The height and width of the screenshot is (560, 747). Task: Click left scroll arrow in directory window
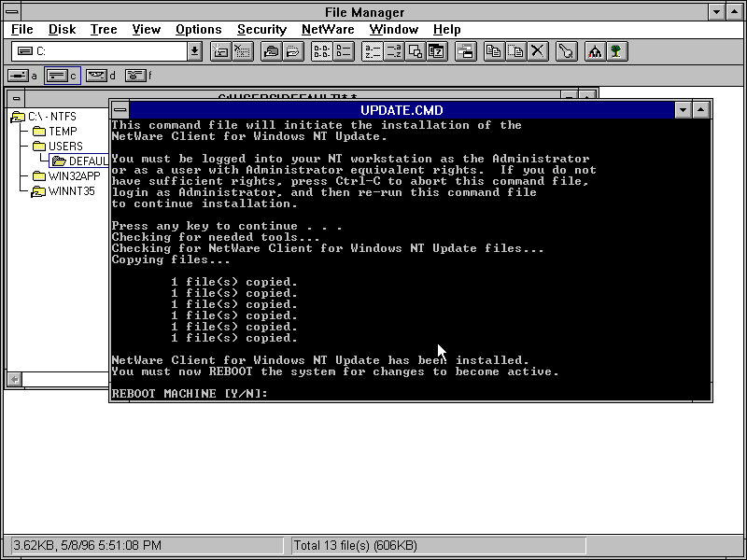(x=15, y=380)
